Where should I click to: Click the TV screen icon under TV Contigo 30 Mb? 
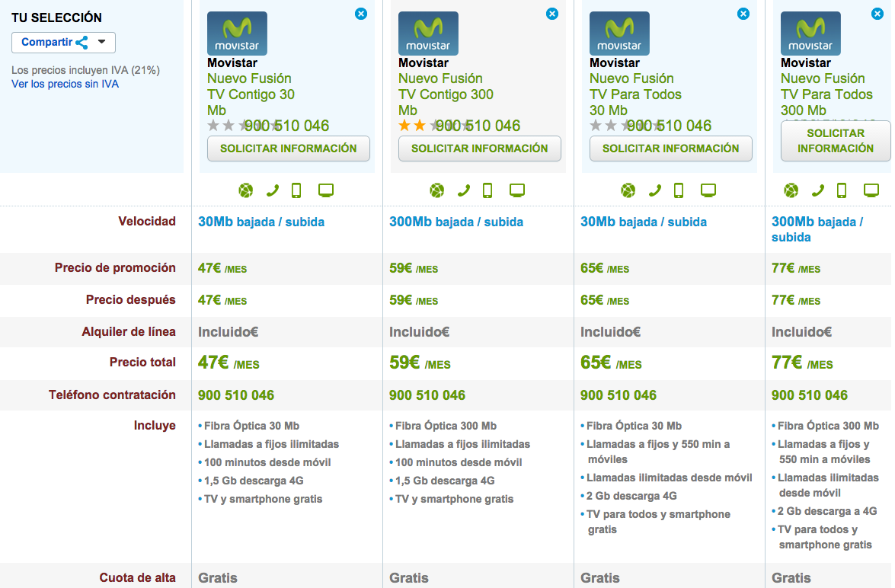coord(326,190)
